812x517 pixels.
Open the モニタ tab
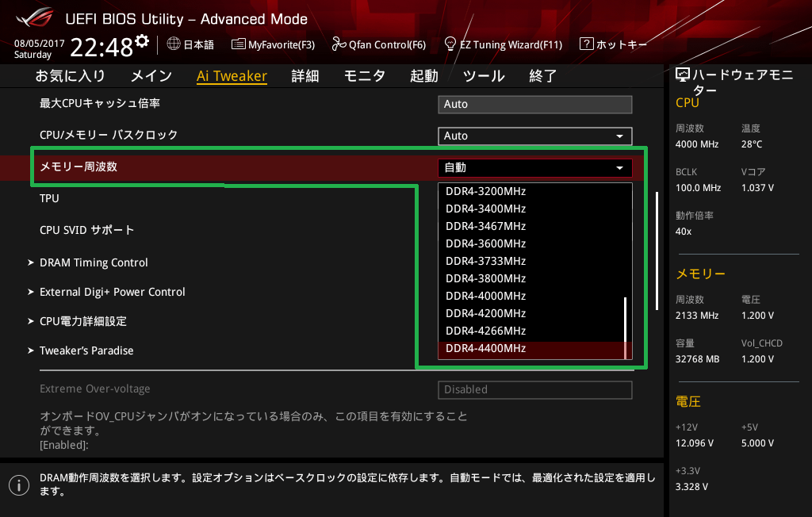click(x=365, y=76)
